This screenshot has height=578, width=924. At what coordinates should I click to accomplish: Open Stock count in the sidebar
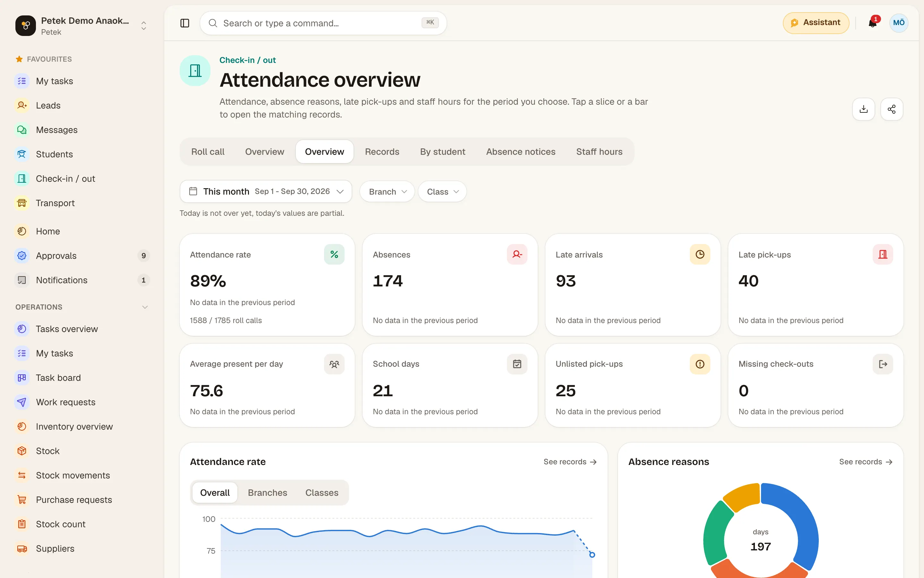[82, 524]
